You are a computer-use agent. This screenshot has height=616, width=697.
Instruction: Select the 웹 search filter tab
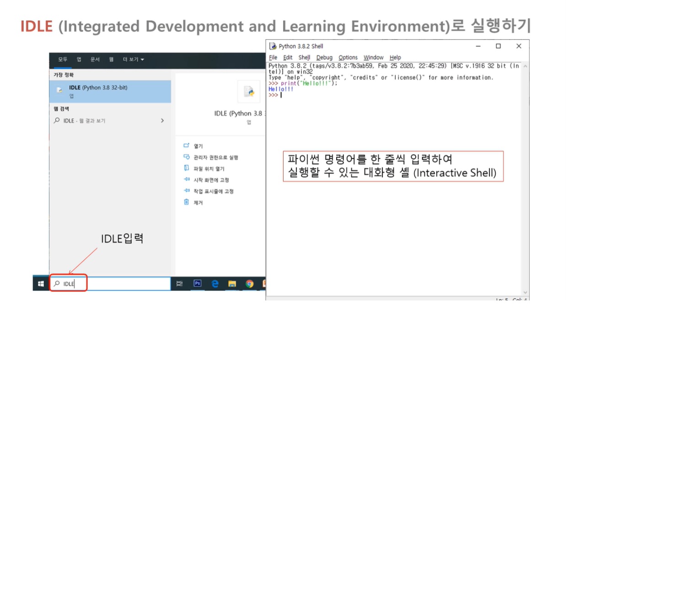(x=111, y=59)
